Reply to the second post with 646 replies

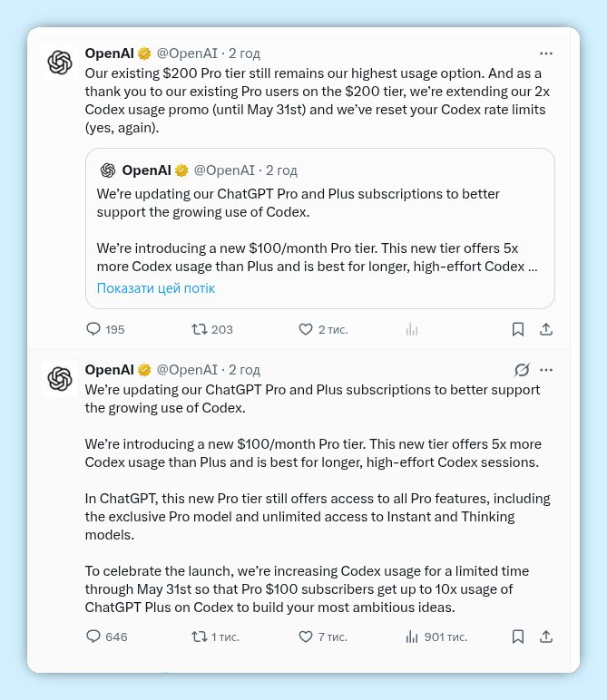[x=93, y=637]
